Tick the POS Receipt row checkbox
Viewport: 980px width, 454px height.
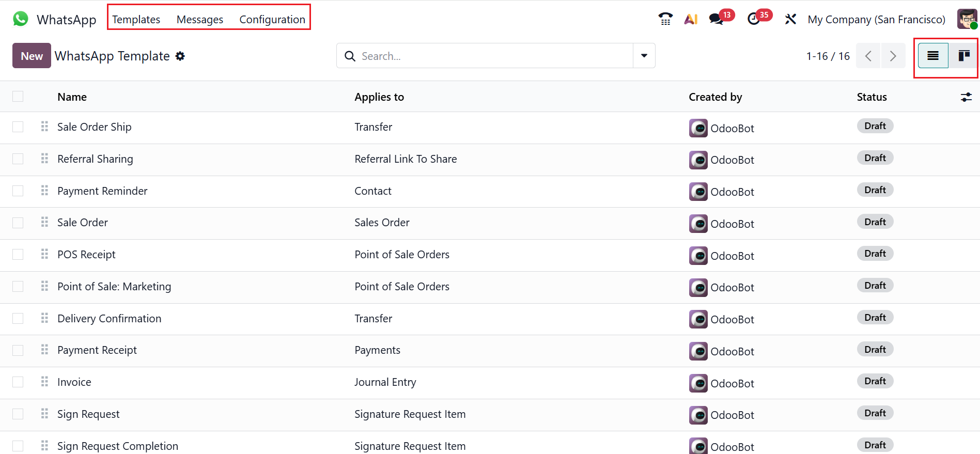coord(18,255)
